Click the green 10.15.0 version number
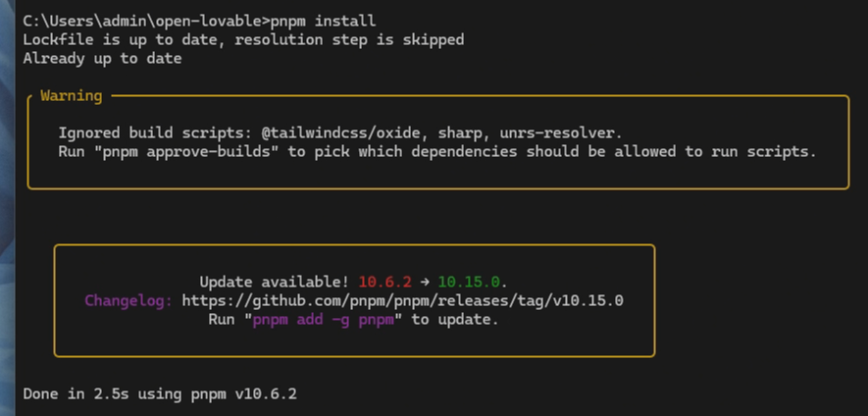The image size is (868, 416). coord(468,282)
